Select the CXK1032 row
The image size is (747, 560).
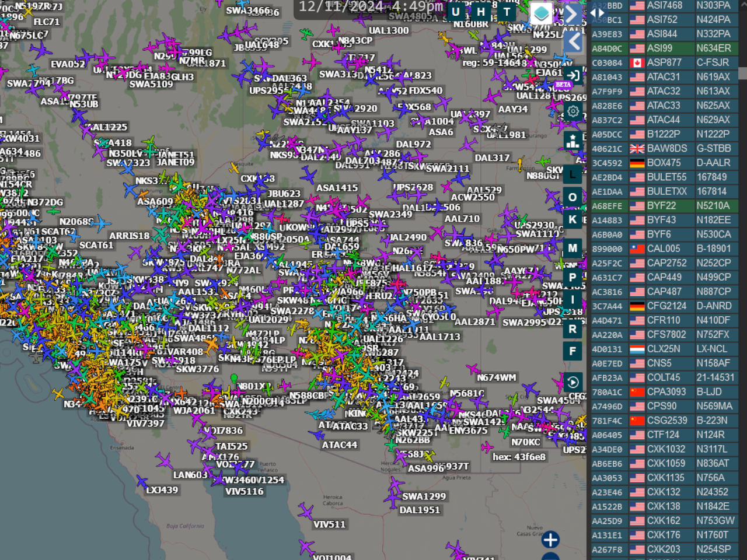pos(664,449)
